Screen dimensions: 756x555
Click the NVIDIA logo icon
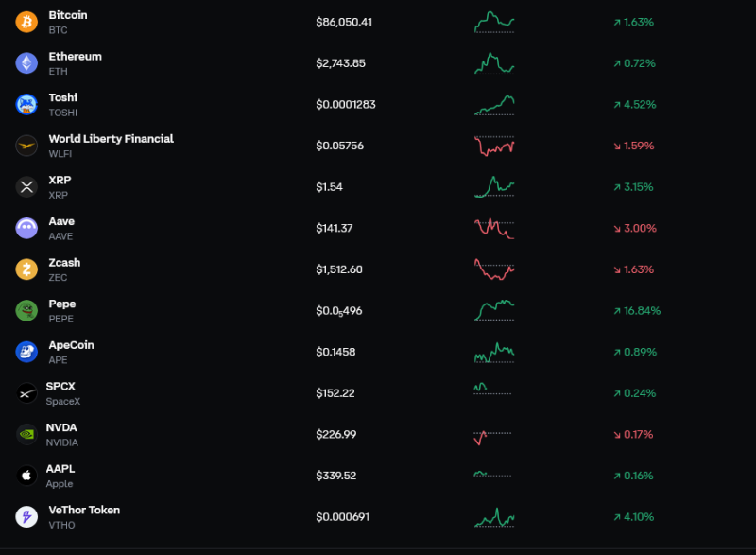[x=26, y=435]
